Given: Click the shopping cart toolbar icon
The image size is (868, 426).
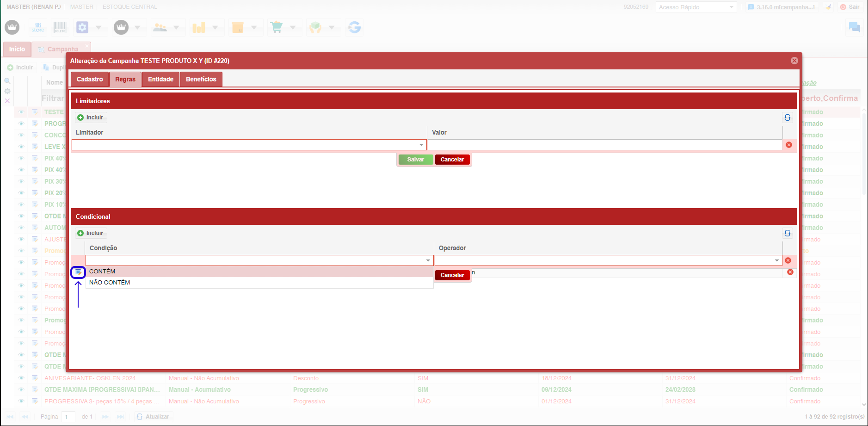Looking at the screenshot, I should [x=277, y=27].
